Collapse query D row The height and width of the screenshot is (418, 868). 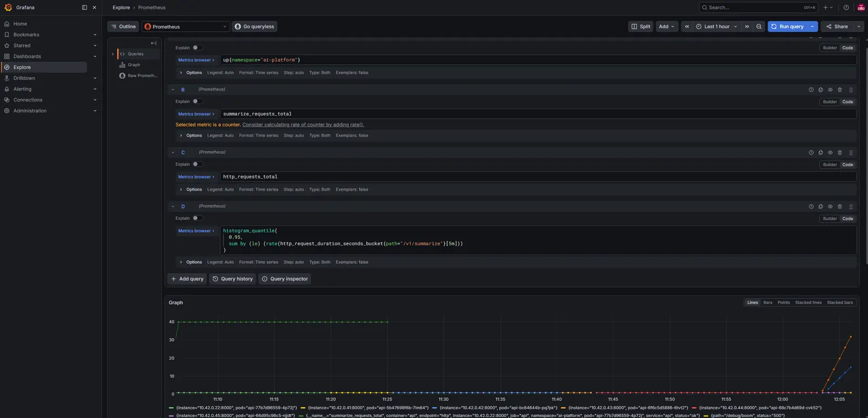click(173, 206)
